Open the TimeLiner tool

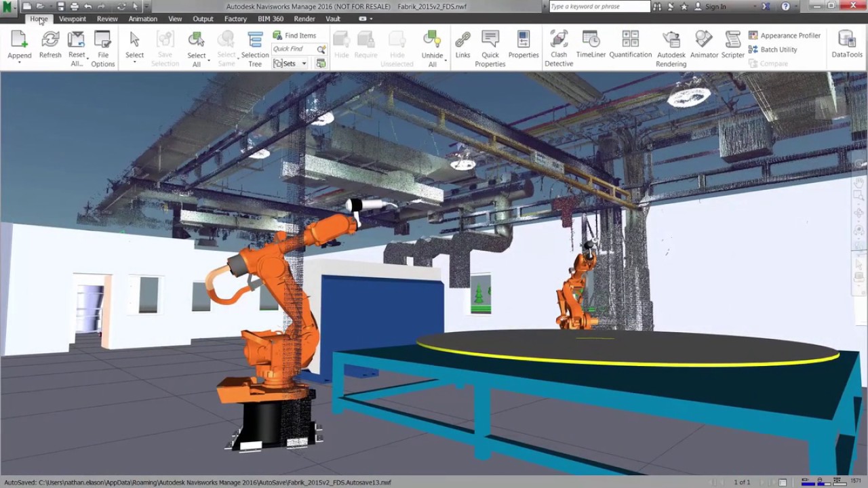(591, 45)
